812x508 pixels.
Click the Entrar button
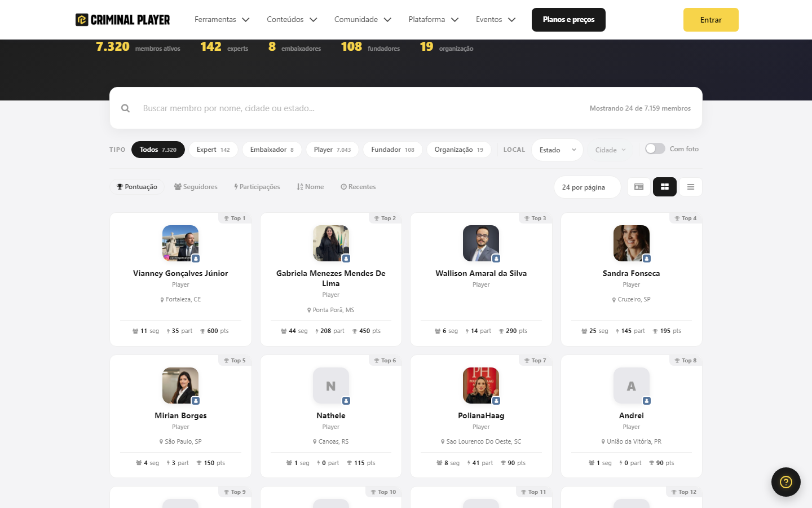pos(710,20)
